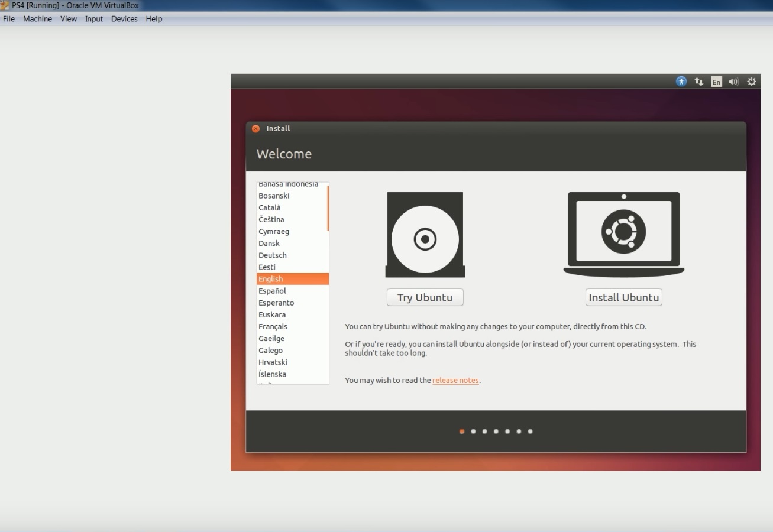Open the network connection indicator

[699, 82]
